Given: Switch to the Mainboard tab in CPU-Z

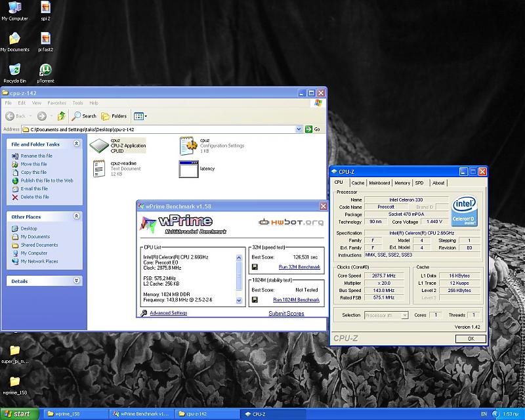Looking at the screenshot, I should [379, 183].
